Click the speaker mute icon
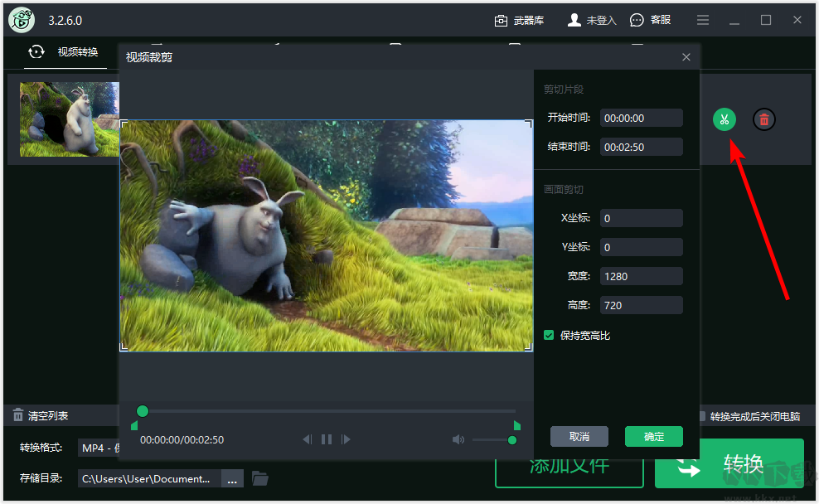The image size is (819, 504). [x=458, y=439]
